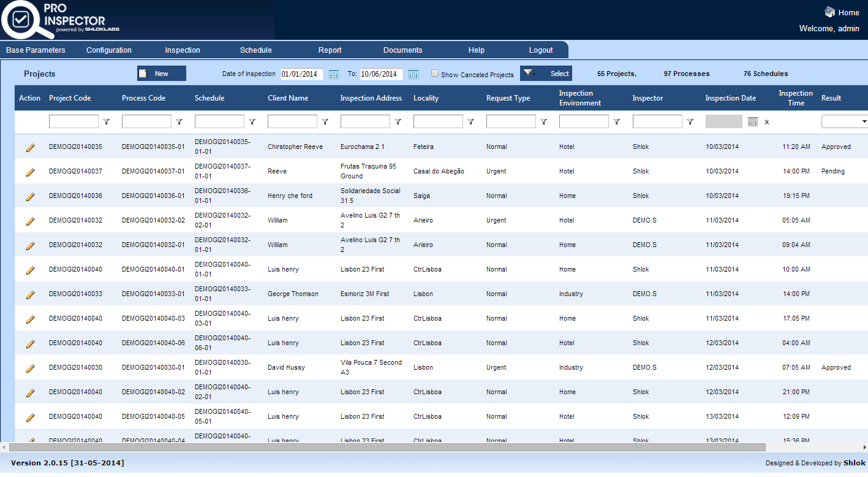The height and width of the screenshot is (477, 868).
Task: Open Inspection Date filter calendar icon
Action: pos(753,122)
